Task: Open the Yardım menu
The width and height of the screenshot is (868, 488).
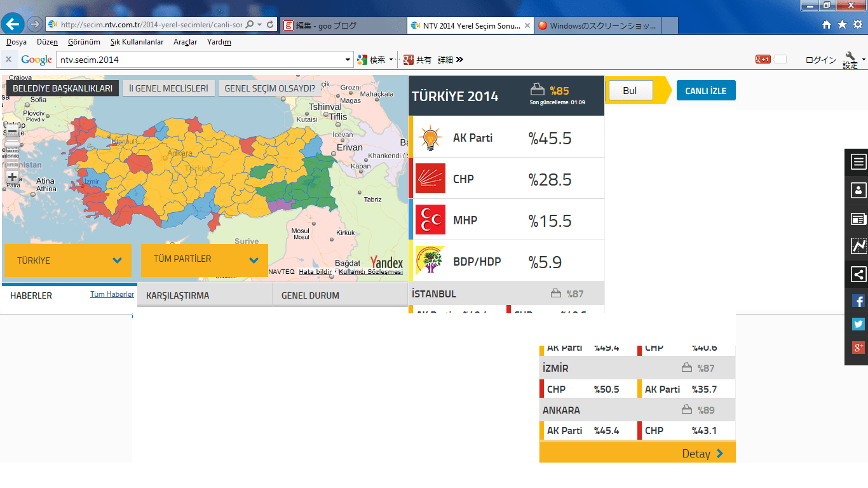Action: click(219, 42)
